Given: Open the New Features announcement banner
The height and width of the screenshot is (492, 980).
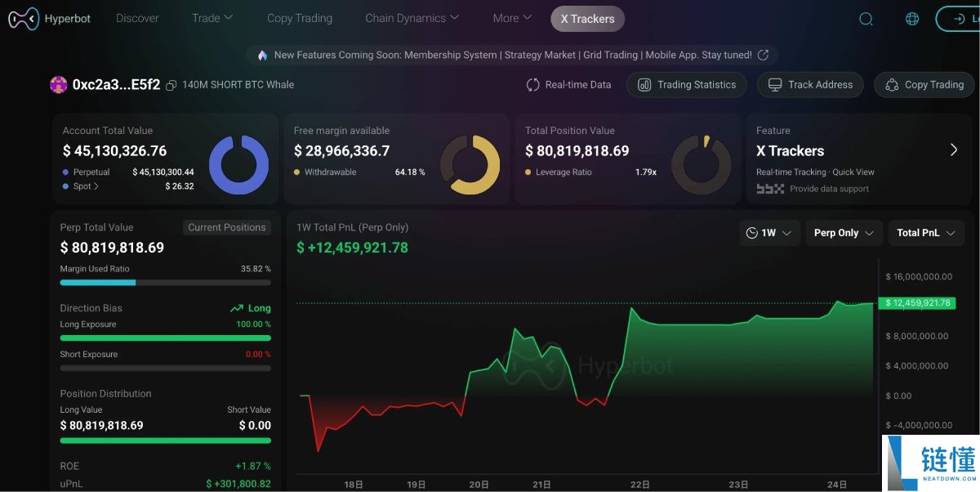Looking at the screenshot, I should [512, 55].
